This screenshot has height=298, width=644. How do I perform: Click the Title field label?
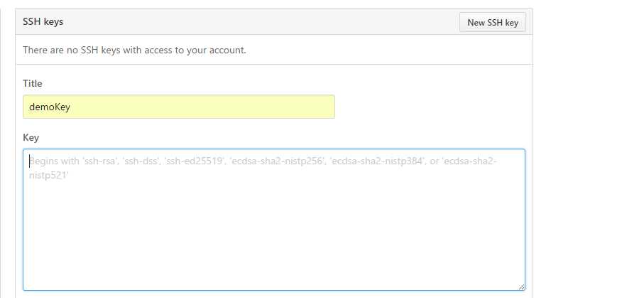coord(33,83)
